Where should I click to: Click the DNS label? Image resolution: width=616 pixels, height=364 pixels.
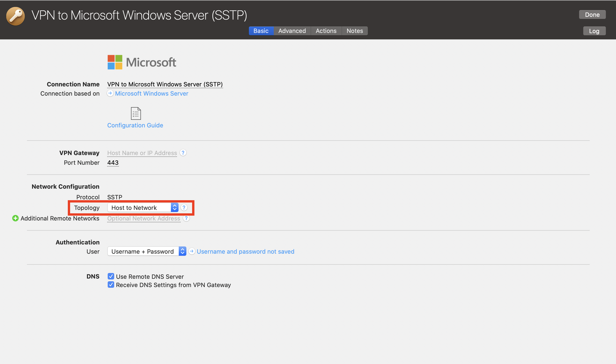click(x=93, y=276)
